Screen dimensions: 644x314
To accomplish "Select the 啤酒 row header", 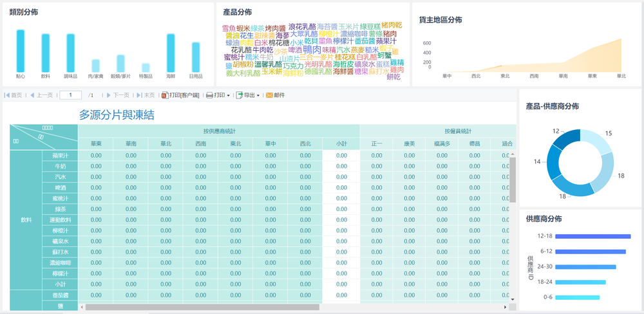I will pyautogui.click(x=60, y=188).
